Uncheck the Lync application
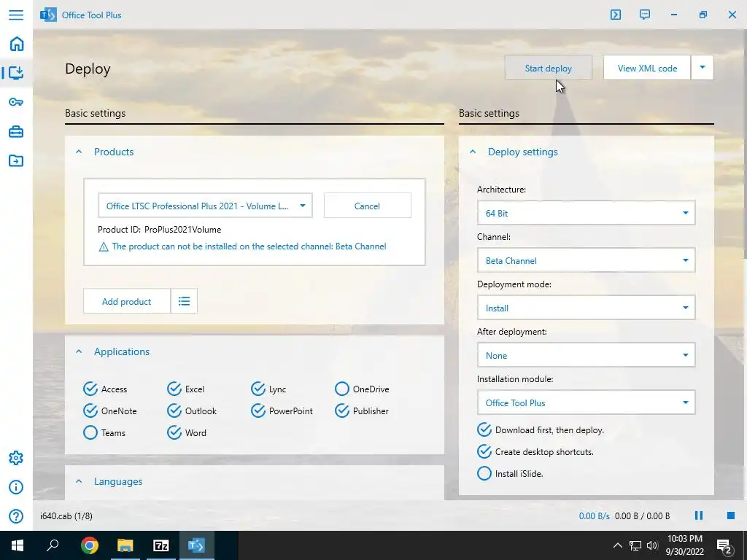Image resolution: width=747 pixels, height=560 pixels. pyautogui.click(x=258, y=389)
